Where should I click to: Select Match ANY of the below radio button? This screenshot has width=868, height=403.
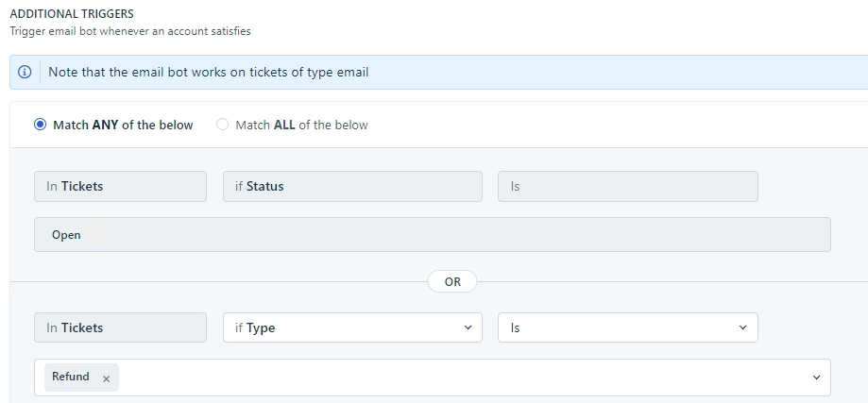40,125
